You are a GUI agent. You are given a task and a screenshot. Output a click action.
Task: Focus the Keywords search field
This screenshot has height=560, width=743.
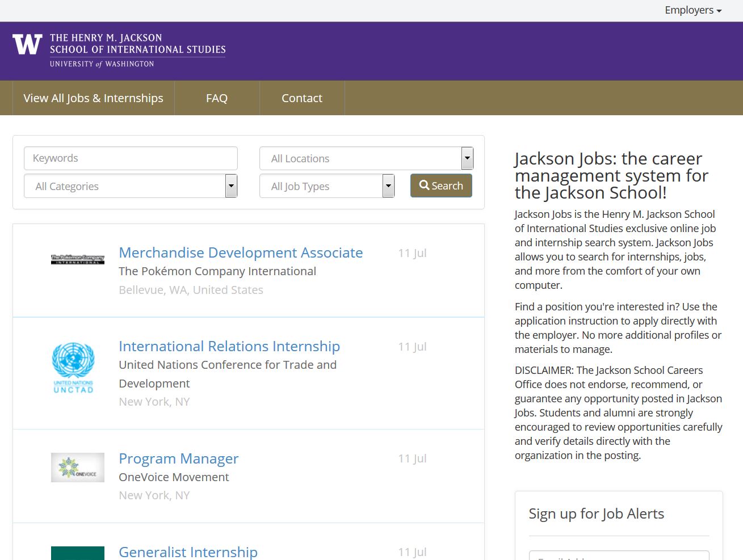tap(131, 158)
